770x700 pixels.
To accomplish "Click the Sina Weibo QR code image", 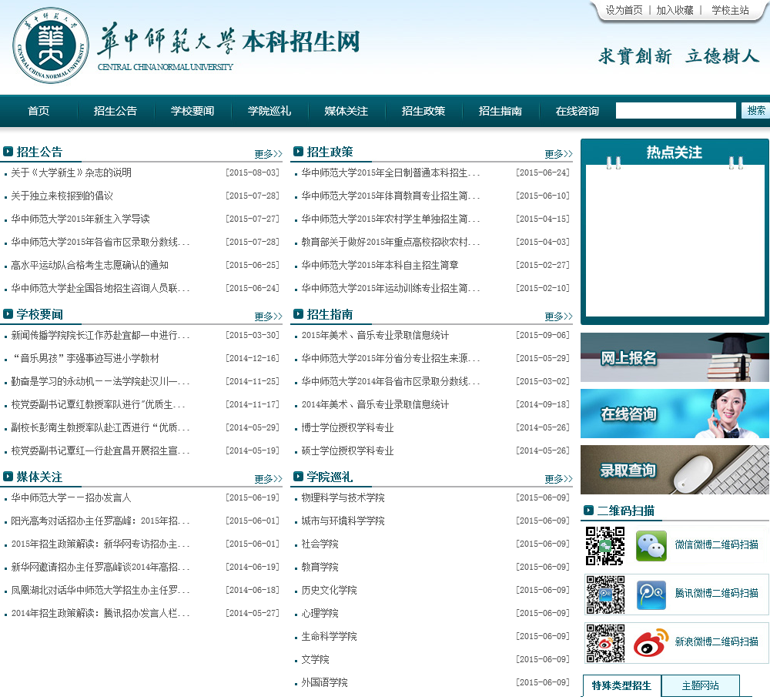I will pos(605,643).
